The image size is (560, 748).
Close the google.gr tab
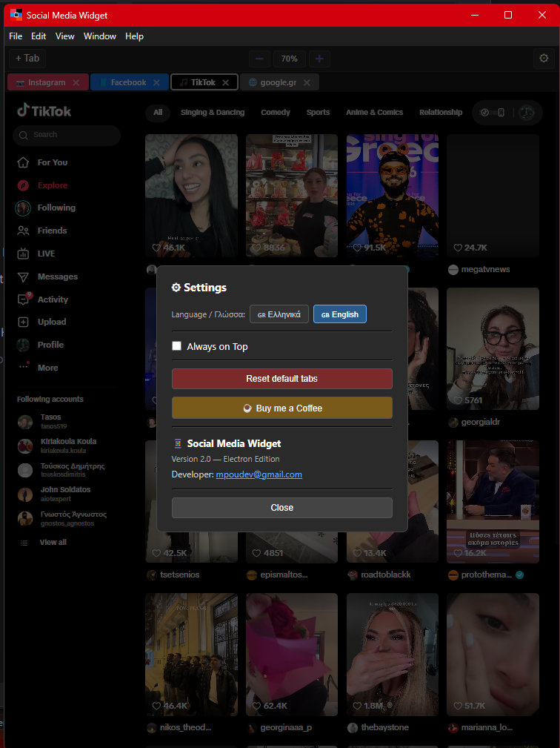(x=307, y=82)
